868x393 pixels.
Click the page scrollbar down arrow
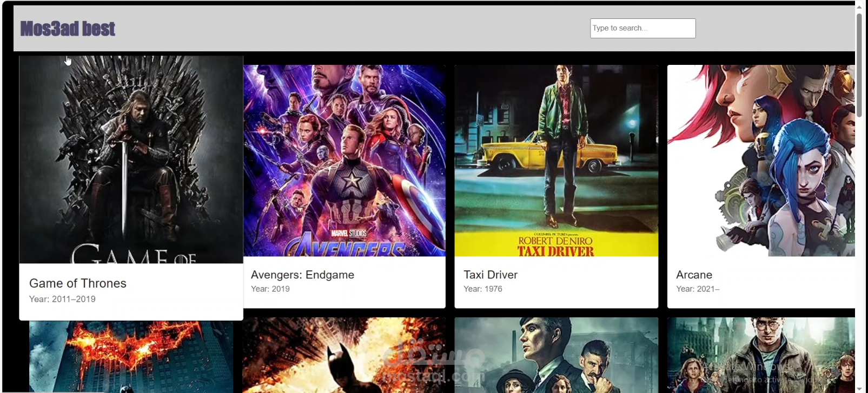pos(859,388)
